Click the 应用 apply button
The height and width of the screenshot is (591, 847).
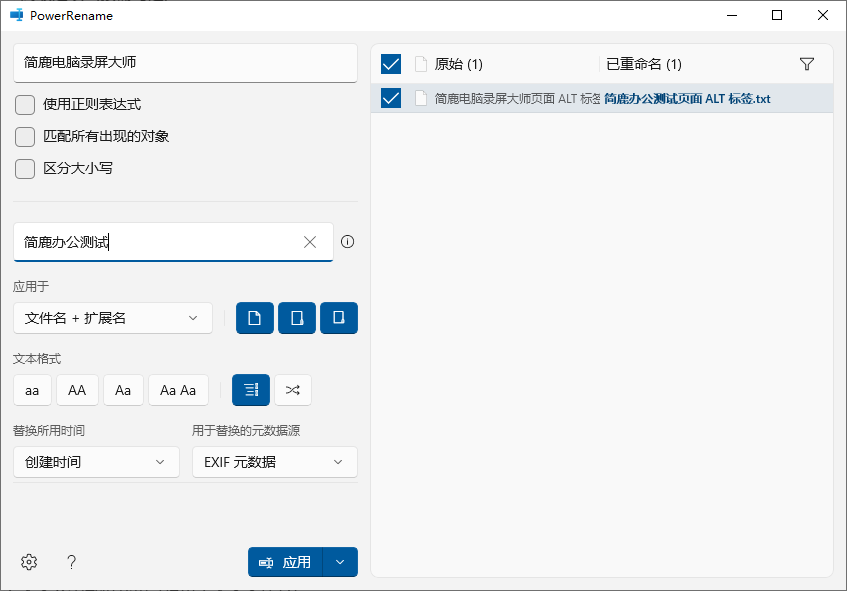coord(286,562)
